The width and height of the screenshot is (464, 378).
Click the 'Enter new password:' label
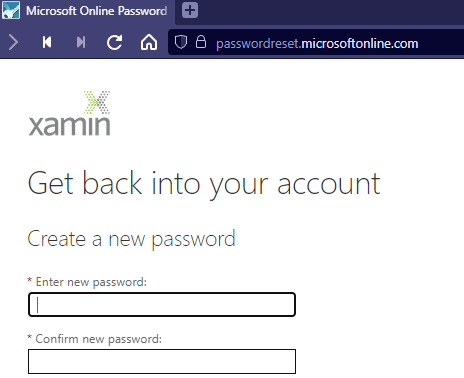[x=91, y=282]
